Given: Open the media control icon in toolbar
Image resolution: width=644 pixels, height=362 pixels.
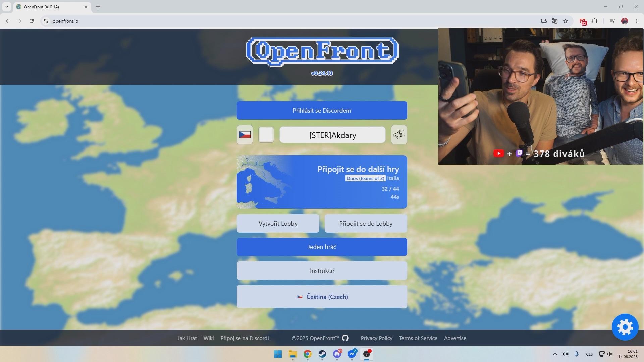Looking at the screenshot, I should [612, 21].
